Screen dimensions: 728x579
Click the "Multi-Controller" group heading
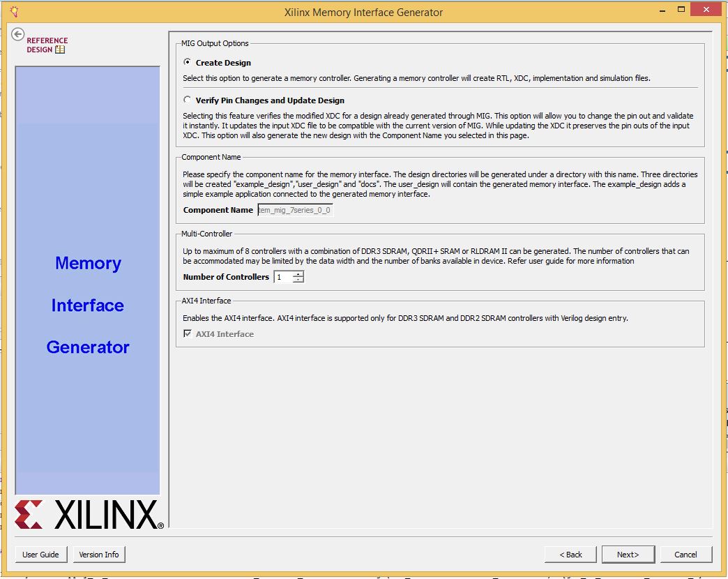pos(206,234)
